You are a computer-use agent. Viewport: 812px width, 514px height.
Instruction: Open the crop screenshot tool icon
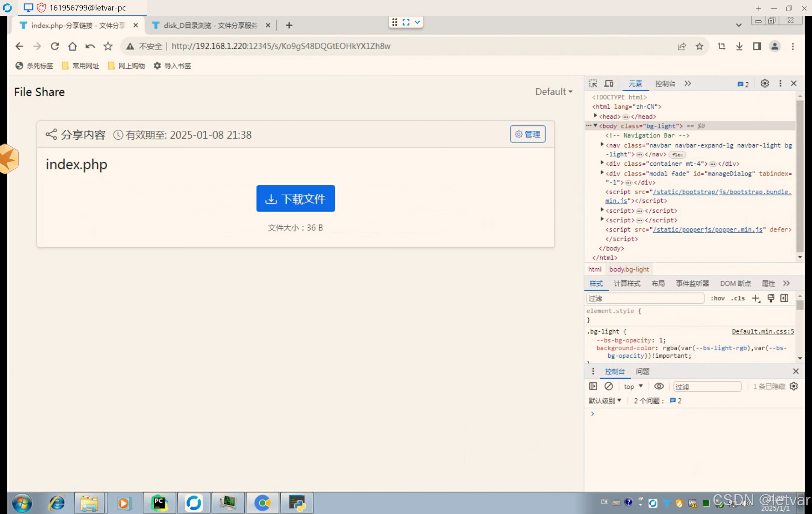click(x=721, y=46)
